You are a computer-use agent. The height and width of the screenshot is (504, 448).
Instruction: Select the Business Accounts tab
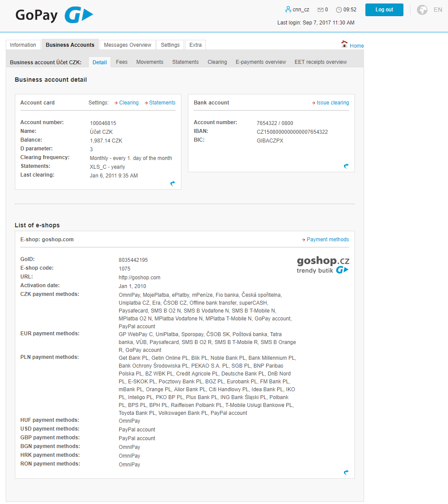coord(70,45)
